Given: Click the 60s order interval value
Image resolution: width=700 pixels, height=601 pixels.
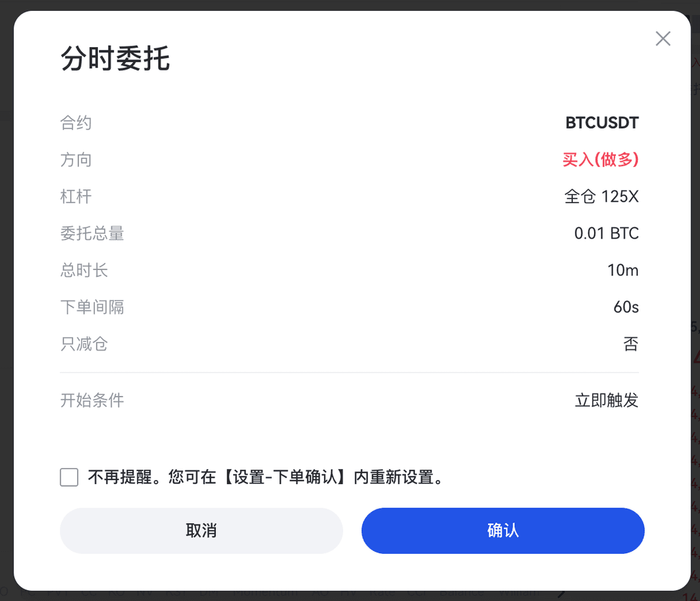Looking at the screenshot, I should [625, 308].
